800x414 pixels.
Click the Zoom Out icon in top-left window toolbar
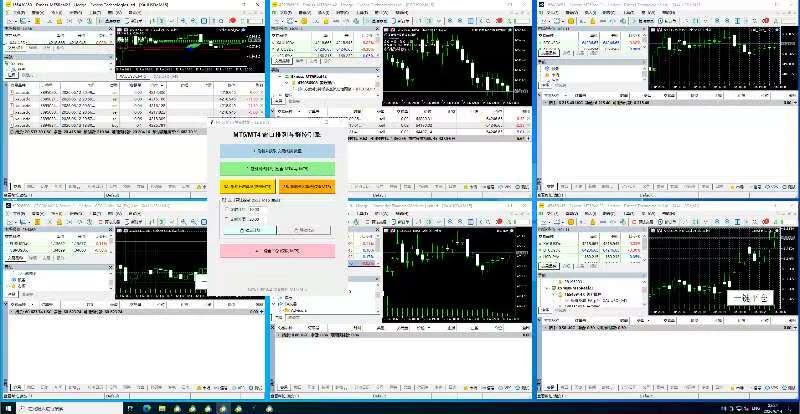(x=193, y=21)
